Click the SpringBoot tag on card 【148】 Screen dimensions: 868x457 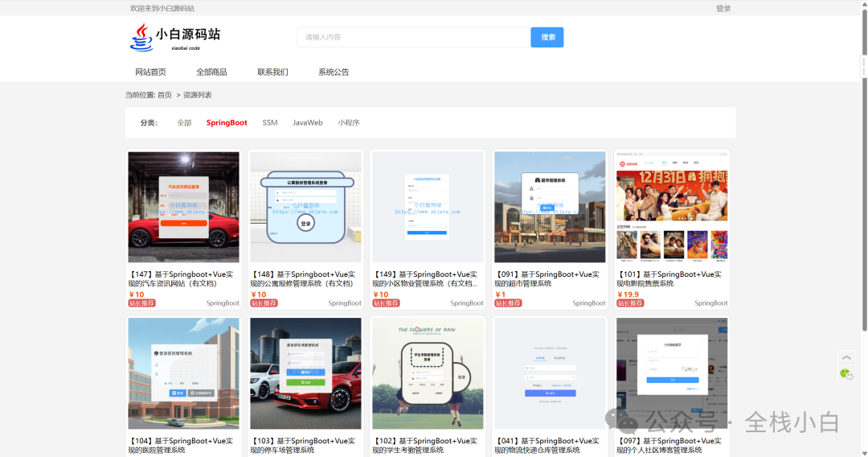pos(345,303)
